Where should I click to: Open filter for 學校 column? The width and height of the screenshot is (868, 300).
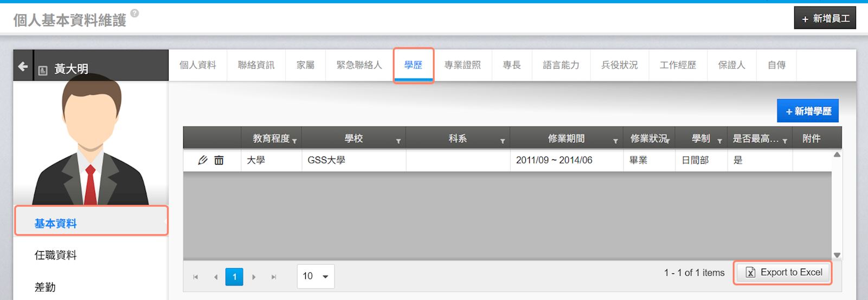tap(398, 141)
